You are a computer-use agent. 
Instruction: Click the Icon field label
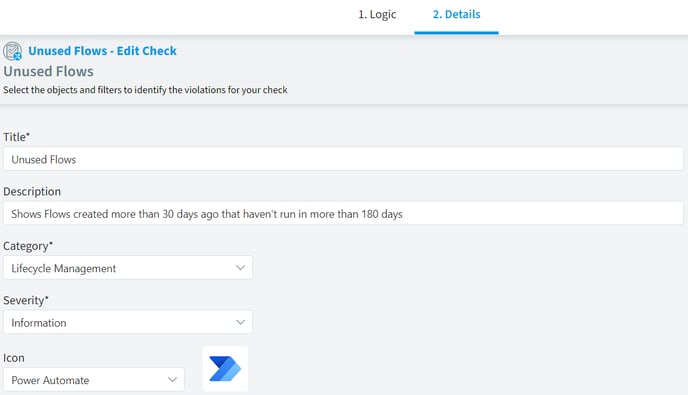coord(14,358)
